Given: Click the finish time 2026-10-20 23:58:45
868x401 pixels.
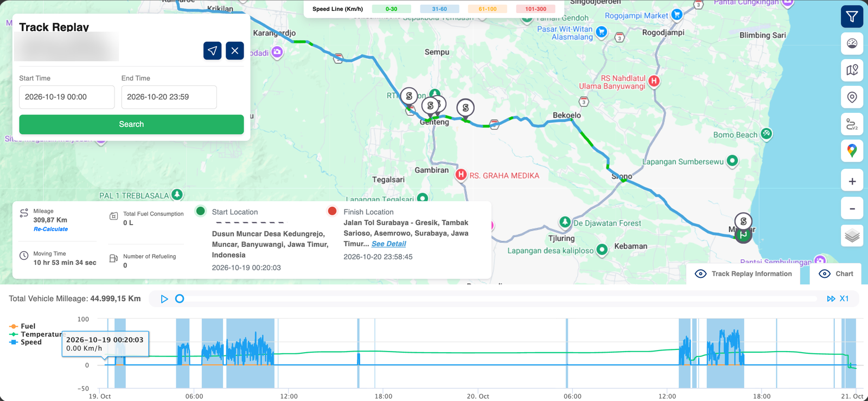Looking at the screenshot, I should (x=378, y=257).
